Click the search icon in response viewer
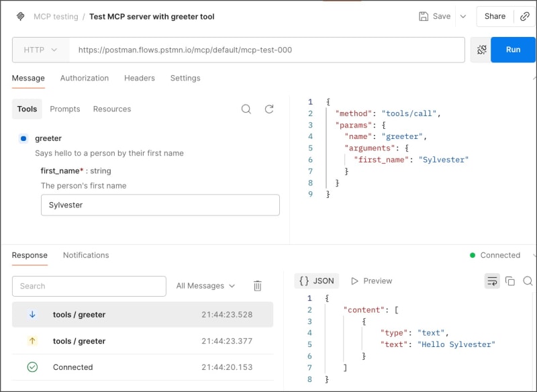The width and height of the screenshot is (537, 392). (x=528, y=281)
